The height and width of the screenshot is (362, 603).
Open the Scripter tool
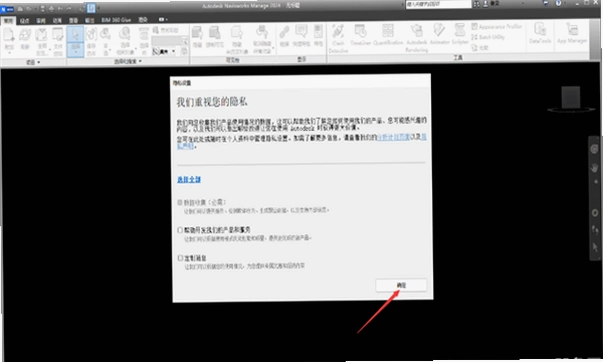click(x=460, y=35)
